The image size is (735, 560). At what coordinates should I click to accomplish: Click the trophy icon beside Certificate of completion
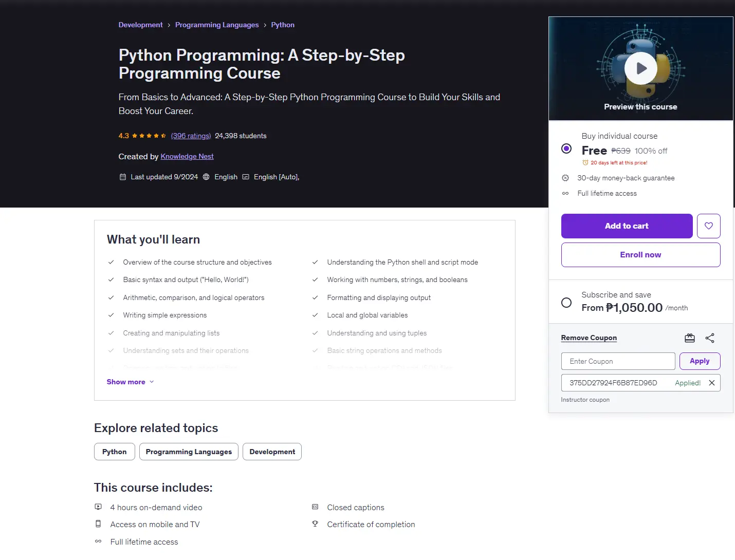click(x=315, y=524)
